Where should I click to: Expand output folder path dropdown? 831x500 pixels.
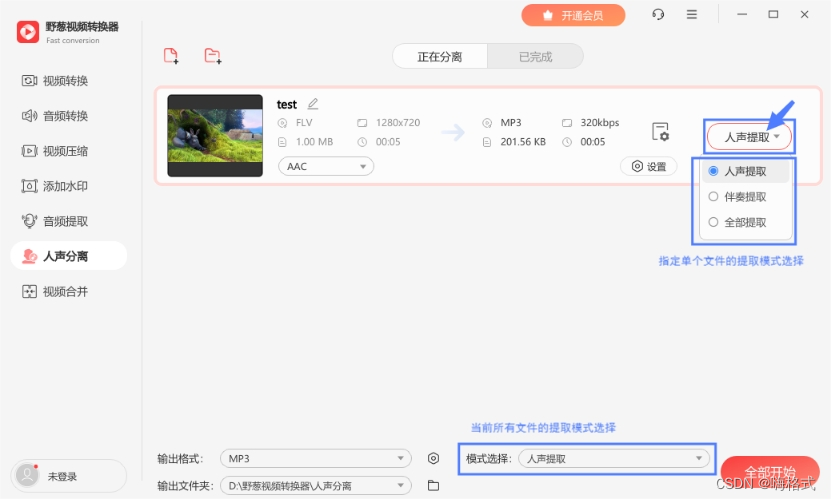coord(316,485)
